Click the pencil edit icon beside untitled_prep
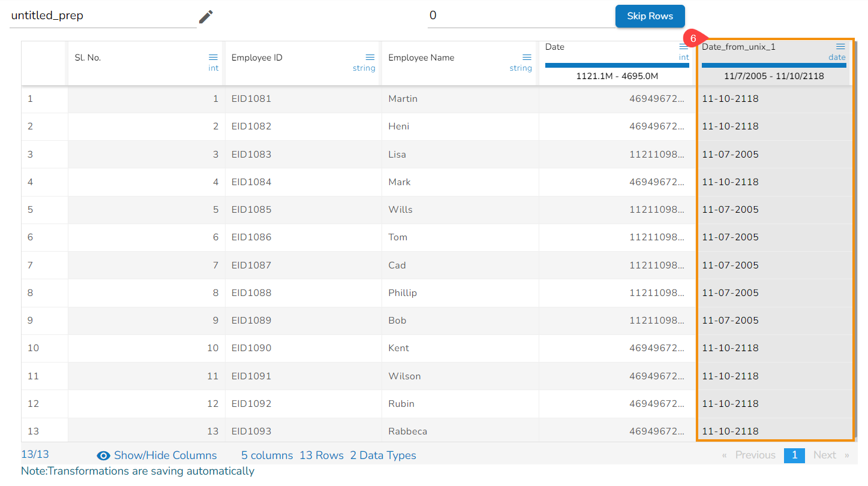This screenshot has width=868, height=486. [x=206, y=17]
